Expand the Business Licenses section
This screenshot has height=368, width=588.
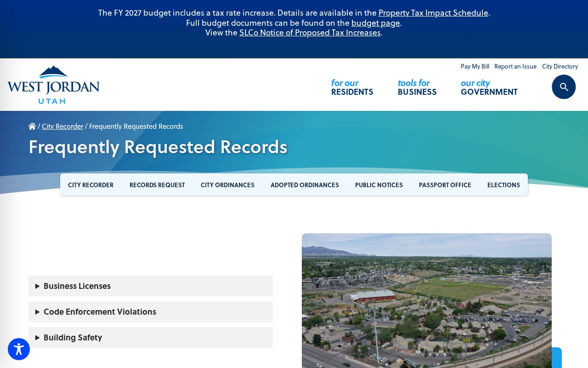click(x=151, y=286)
